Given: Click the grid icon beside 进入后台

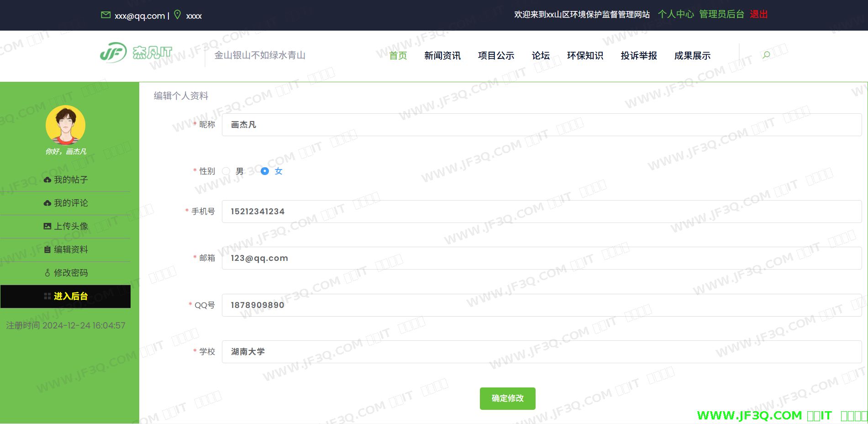Looking at the screenshot, I should click(47, 296).
